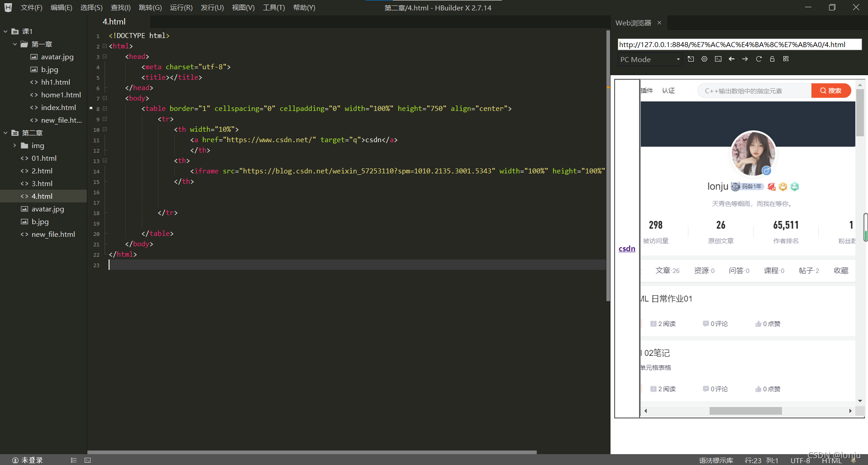Image resolution: width=868 pixels, height=465 pixels.
Task: Click the editor vertical scrollbar
Action: pos(608,166)
